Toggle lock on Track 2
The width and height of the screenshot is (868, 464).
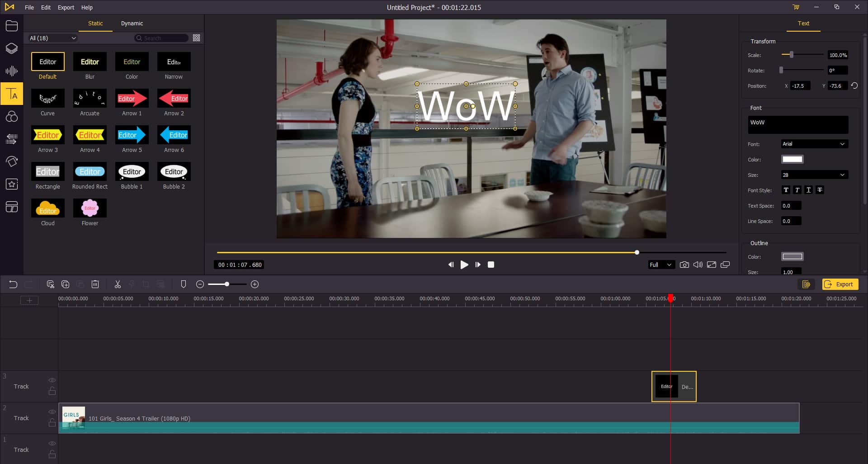coord(52,422)
